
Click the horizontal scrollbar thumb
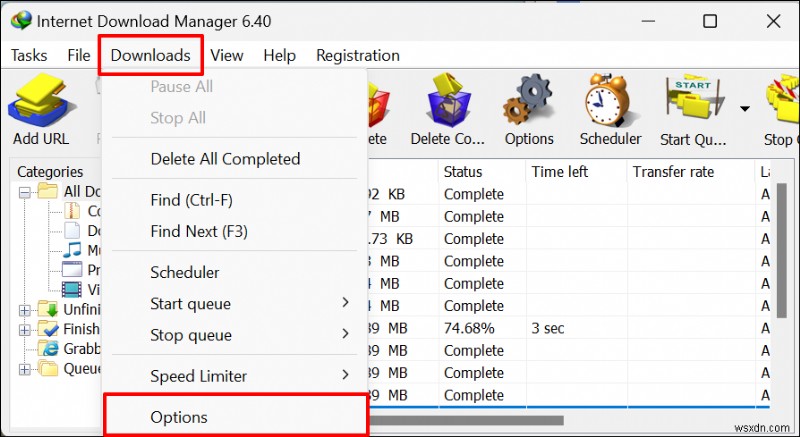(x=465, y=420)
